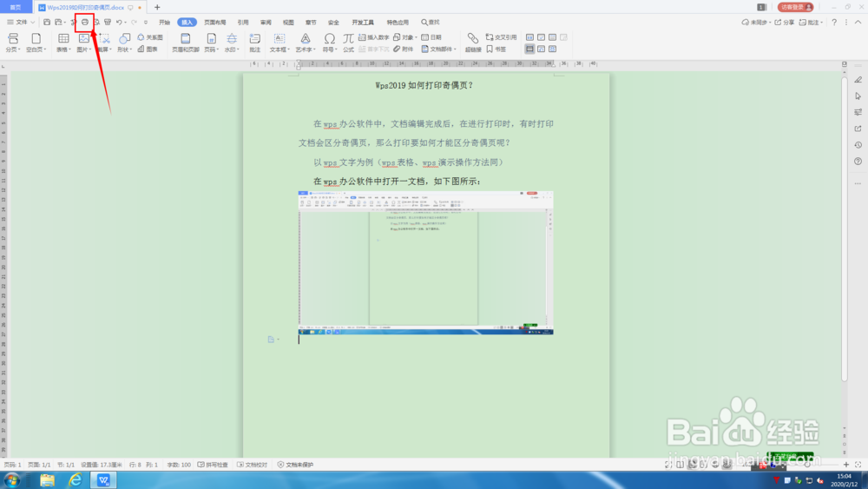The image size is (868, 489).
Task: Open header and footer (页眉和页脚)
Action: tap(186, 43)
